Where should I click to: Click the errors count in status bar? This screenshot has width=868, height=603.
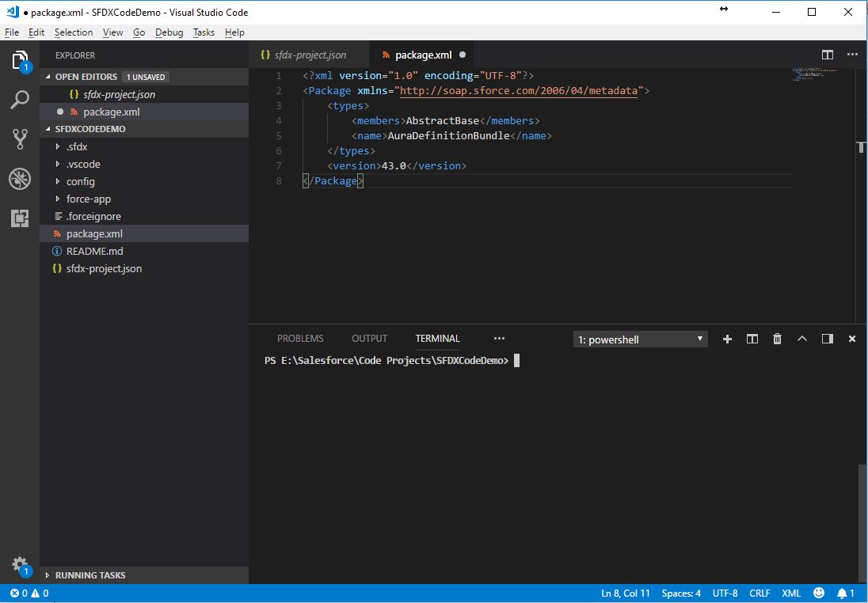[x=19, y=593]
